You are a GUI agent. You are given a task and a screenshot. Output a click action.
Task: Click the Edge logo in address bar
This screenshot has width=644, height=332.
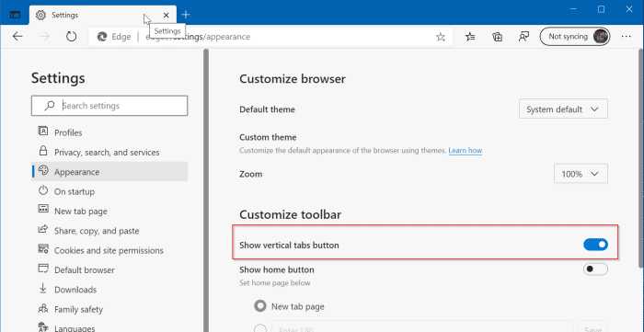[102, 37]
